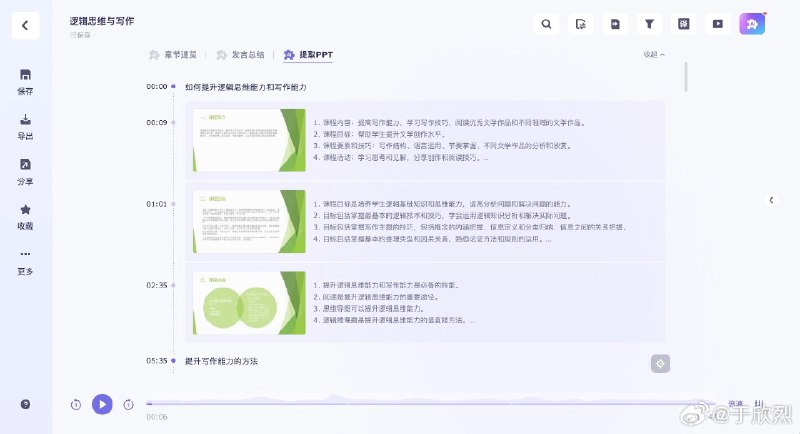The width and height of the screenshot is (800, 434).
Task: Click summary line 2. 阅读是提升逻辑思维能力的重要途径
Action: 376,297
